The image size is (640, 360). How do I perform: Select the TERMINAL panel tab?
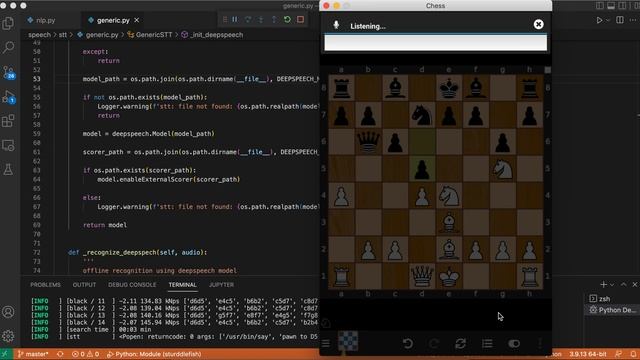tap(182, 284)
